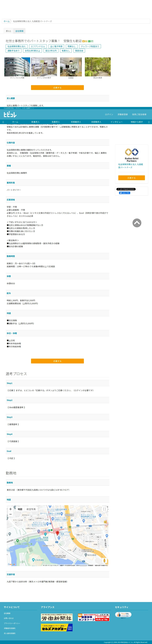Click the セルズアカデミー banner
The image size is (152, 644).
(57, 628)
